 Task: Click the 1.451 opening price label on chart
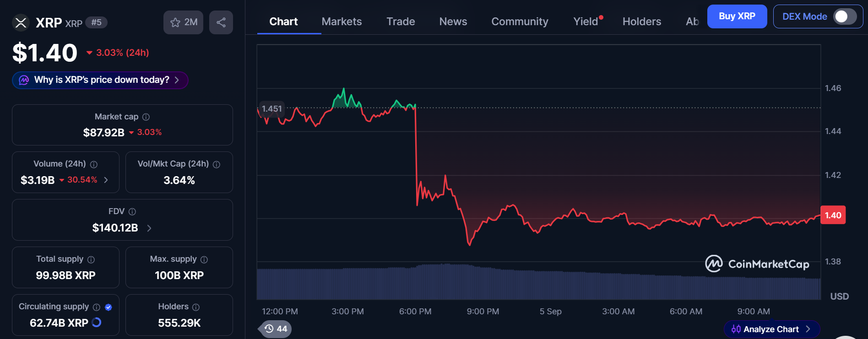[271, 108]
